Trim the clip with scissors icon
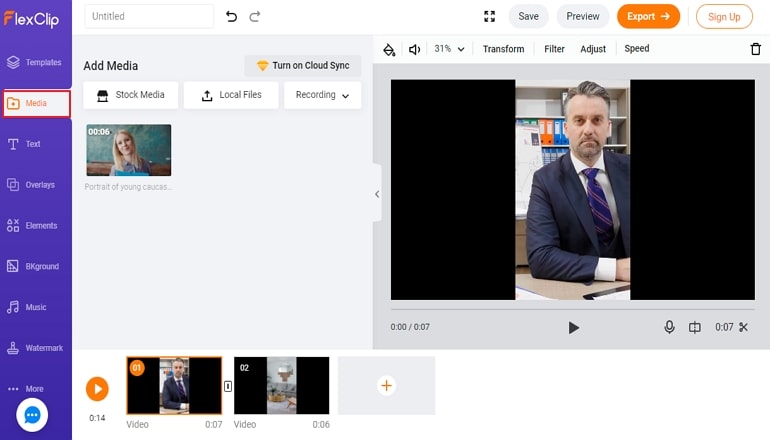The image size is (770, 440). [743, 327]
